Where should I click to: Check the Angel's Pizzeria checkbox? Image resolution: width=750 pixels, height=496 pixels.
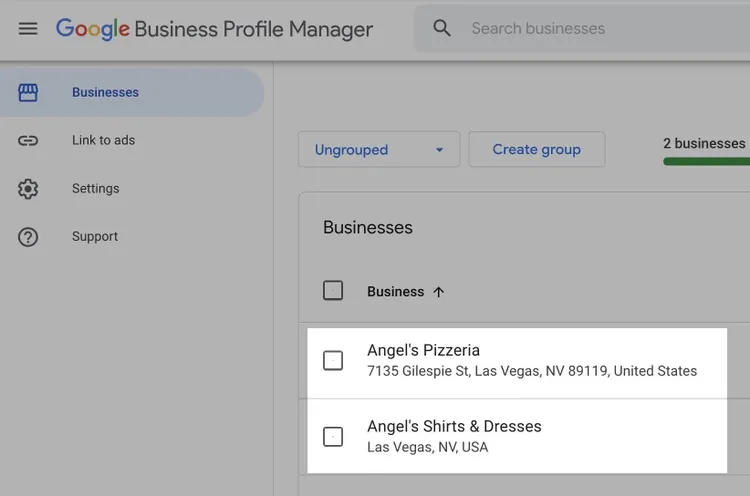point(333,360)
